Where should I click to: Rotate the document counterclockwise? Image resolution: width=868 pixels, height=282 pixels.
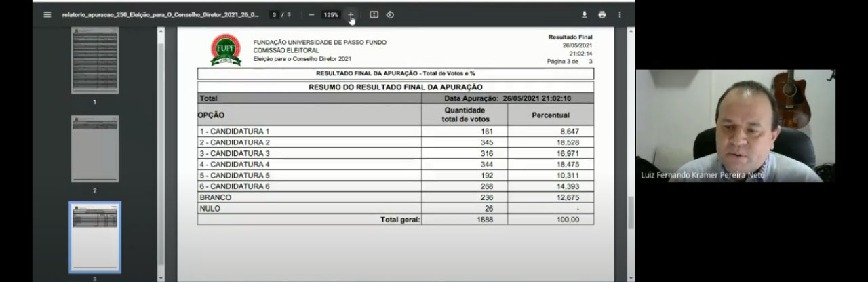[x=390, y=14]
